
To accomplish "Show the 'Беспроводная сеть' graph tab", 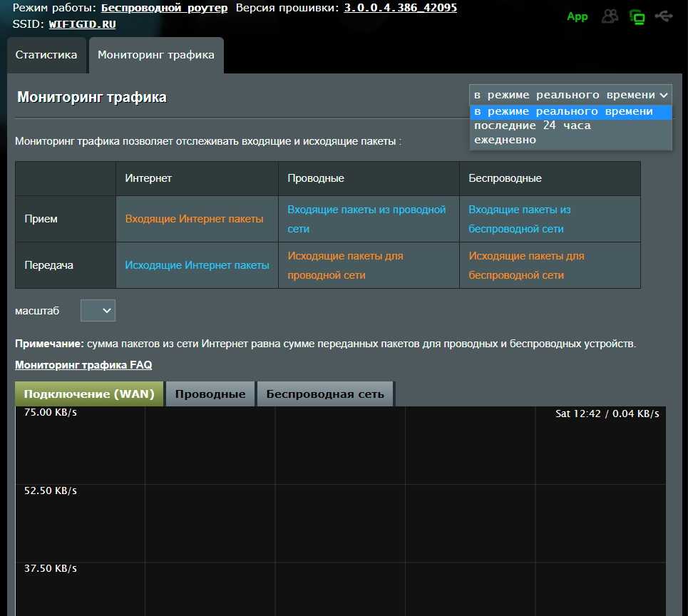I will pos(325,394).
